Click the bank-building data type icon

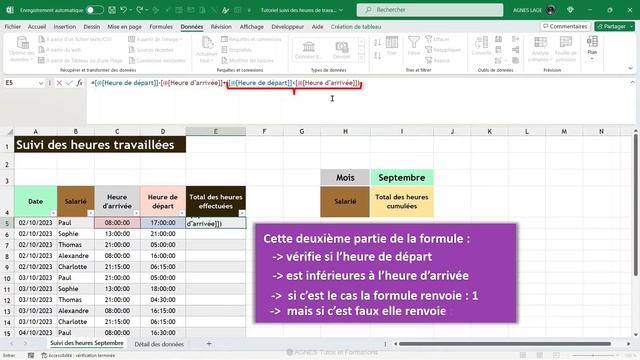pyautogui.click(x=309, y=46)
